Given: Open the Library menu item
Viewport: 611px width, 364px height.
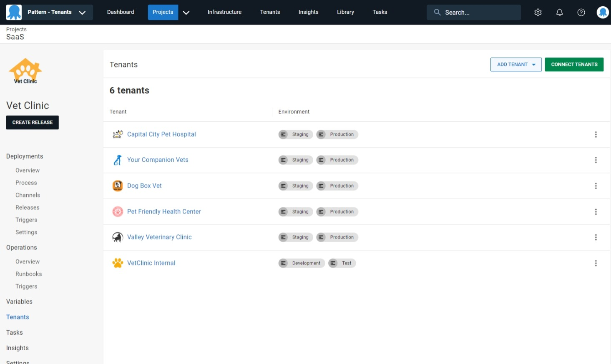Looking at the screenshot, I should pyautogui.click(x=345, y=12).
